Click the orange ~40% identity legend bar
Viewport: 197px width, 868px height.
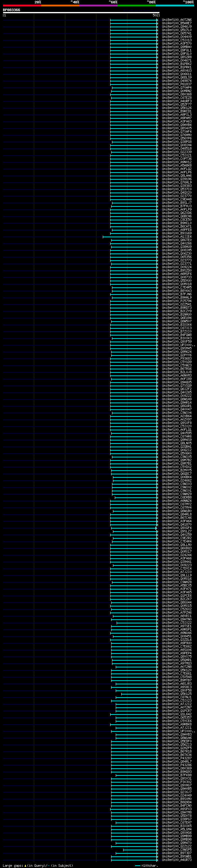click(60, 6)
